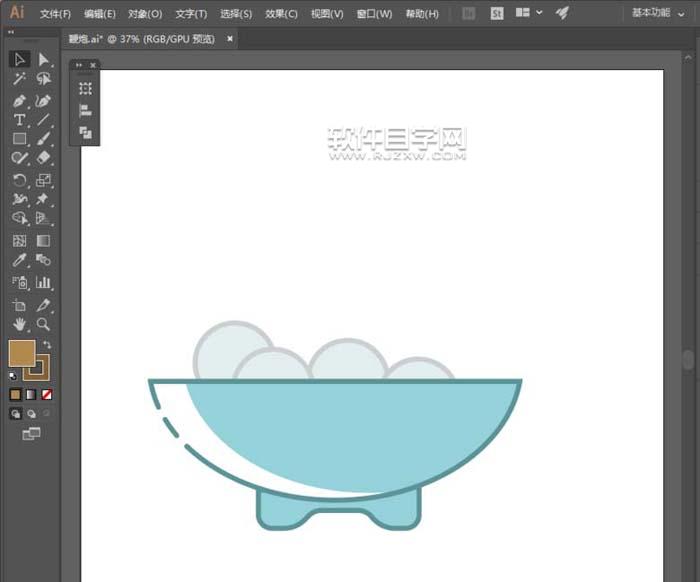
Task: Select the Magic Wand tool
Action: point(19,79)
